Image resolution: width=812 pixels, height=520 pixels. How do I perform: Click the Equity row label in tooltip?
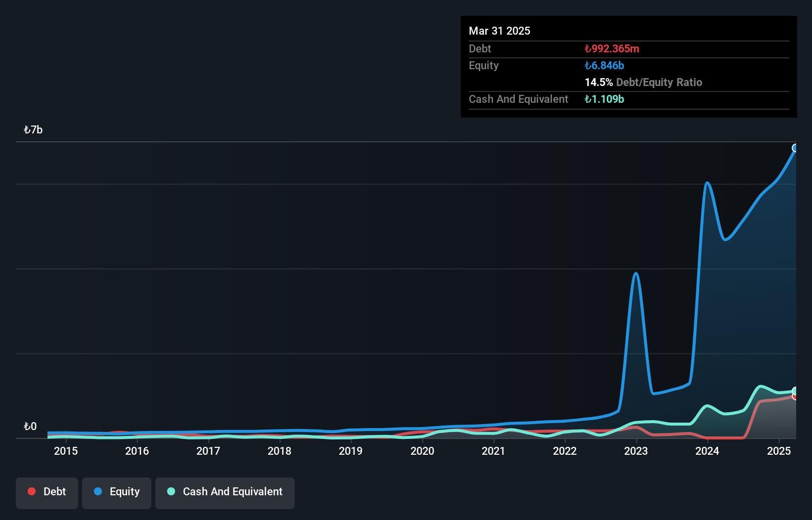point(484,65)
